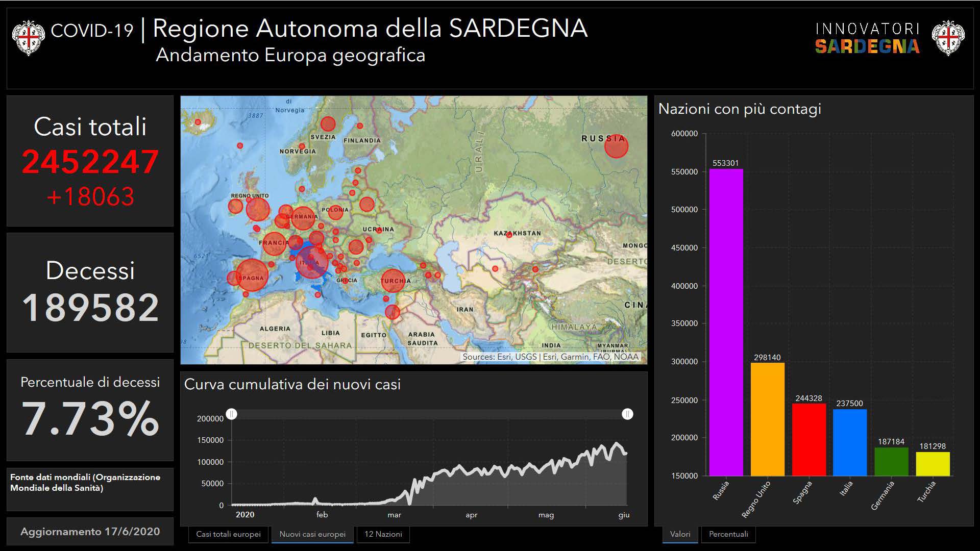Image resolution: width=980 pixels, height=551 pixels.
Task: Click the purple Russia bar
Action: tap(726, 321)
